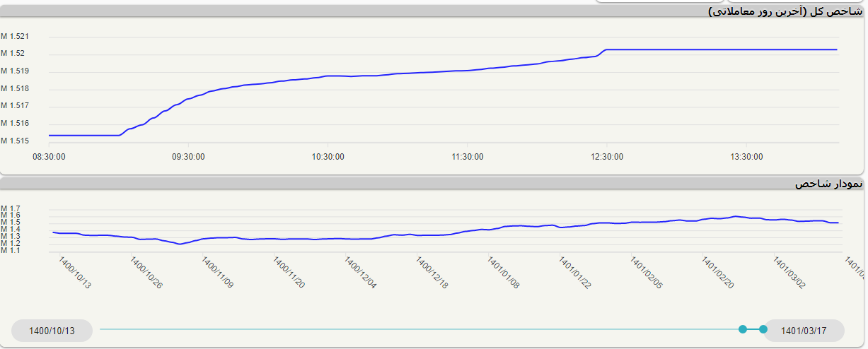Pick the 1401/01/08 date axis label
Screen dimensions: 868x349
coord(503,273)
